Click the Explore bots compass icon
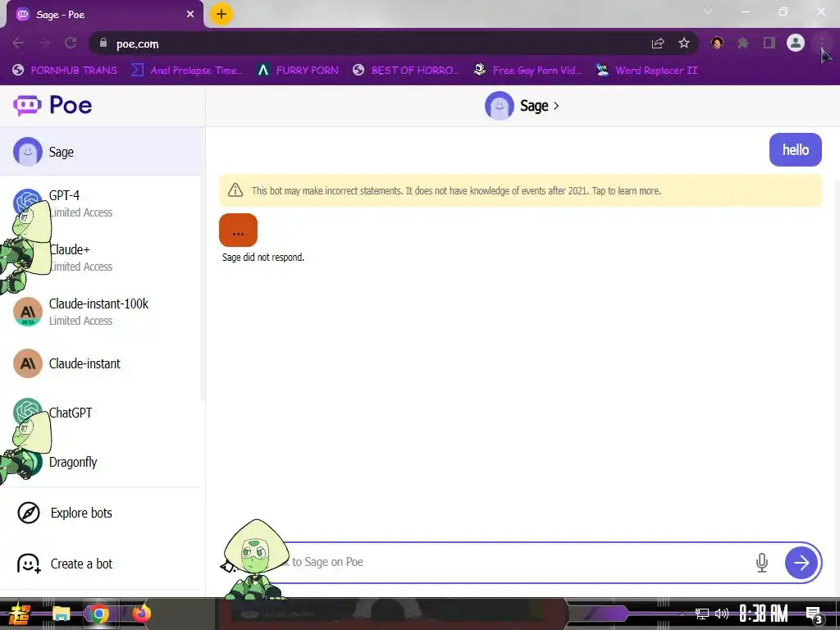This screenshot has height=630, width=840. (29, 513)
